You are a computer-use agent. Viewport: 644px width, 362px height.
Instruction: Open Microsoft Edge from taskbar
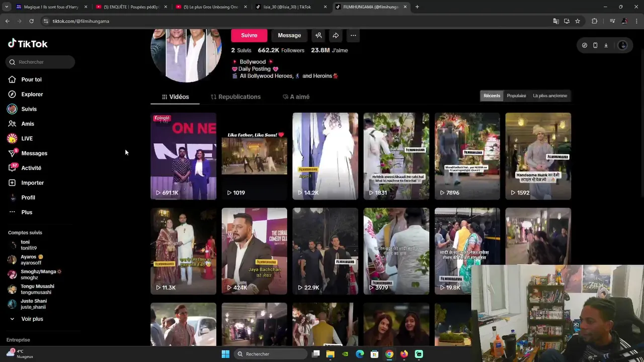360,354
